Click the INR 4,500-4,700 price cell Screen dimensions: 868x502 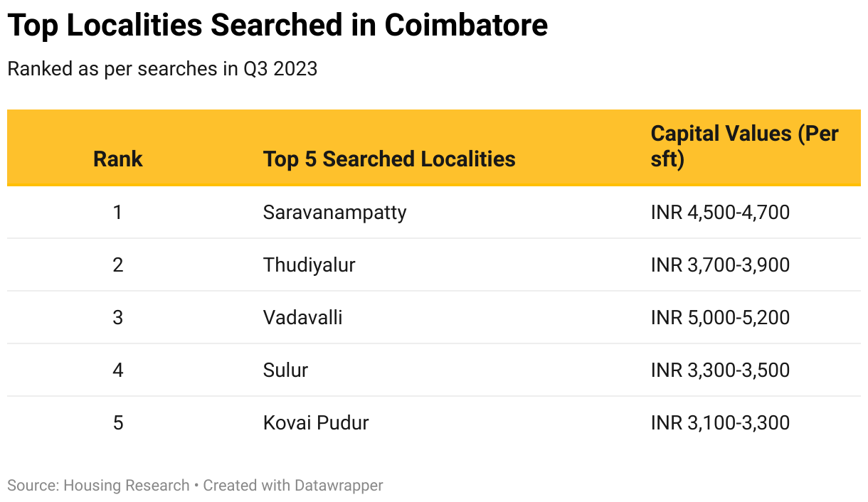(720, 212)
